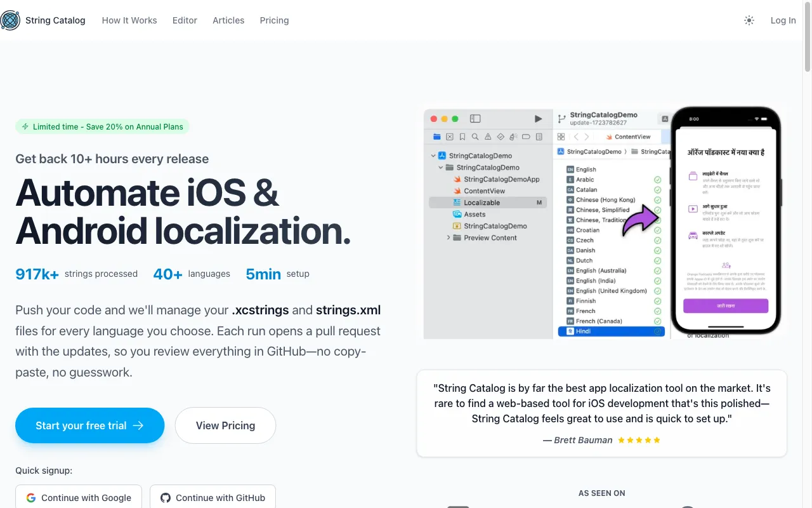Select the Xcode Find navigator magnifier icon
812x508 pixels.
click(475, 137)
